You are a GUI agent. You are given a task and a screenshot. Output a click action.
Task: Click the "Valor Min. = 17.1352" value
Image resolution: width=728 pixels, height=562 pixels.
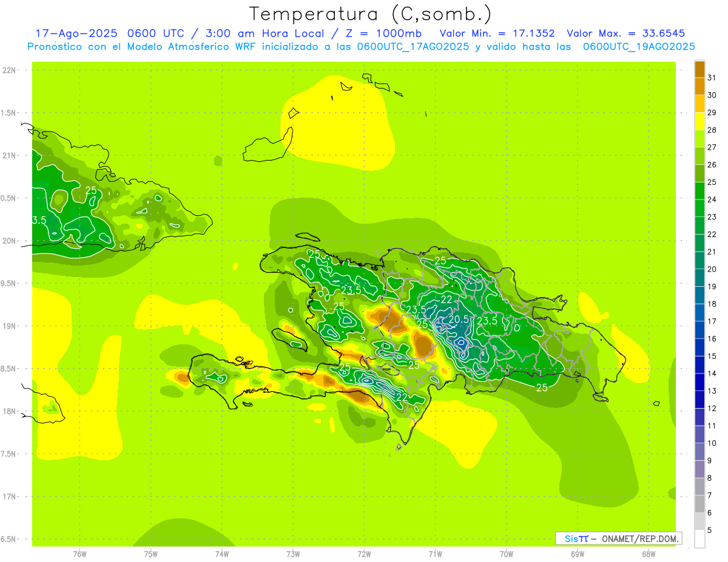click(x=497, y=33)
